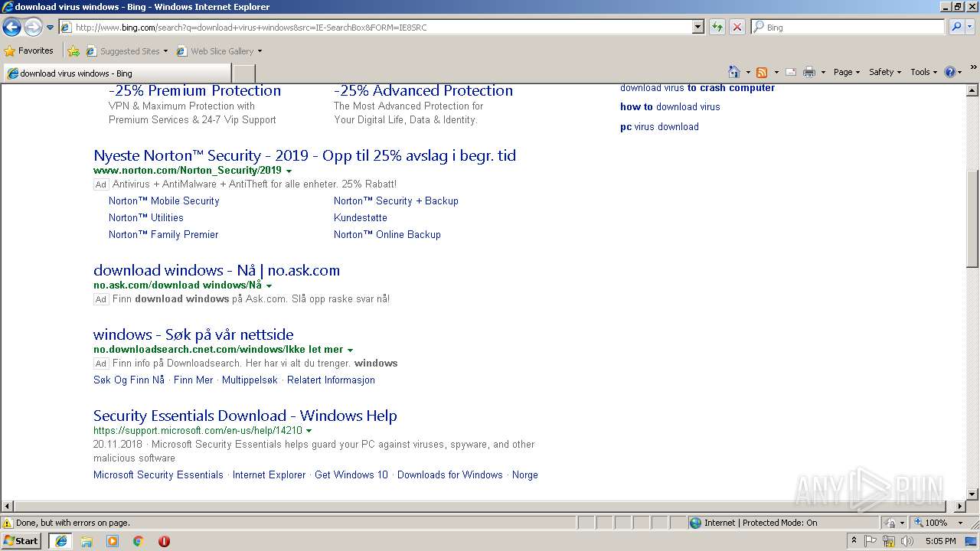
Task: Click the horizontal scrollbar right arrow
Action: tap(960, 507)
